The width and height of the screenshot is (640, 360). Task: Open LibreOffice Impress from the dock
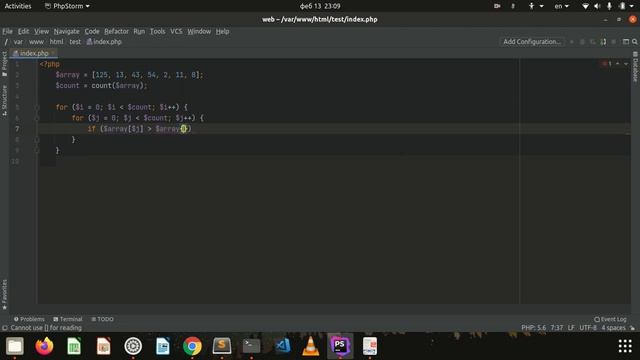[x=103, y=346]
